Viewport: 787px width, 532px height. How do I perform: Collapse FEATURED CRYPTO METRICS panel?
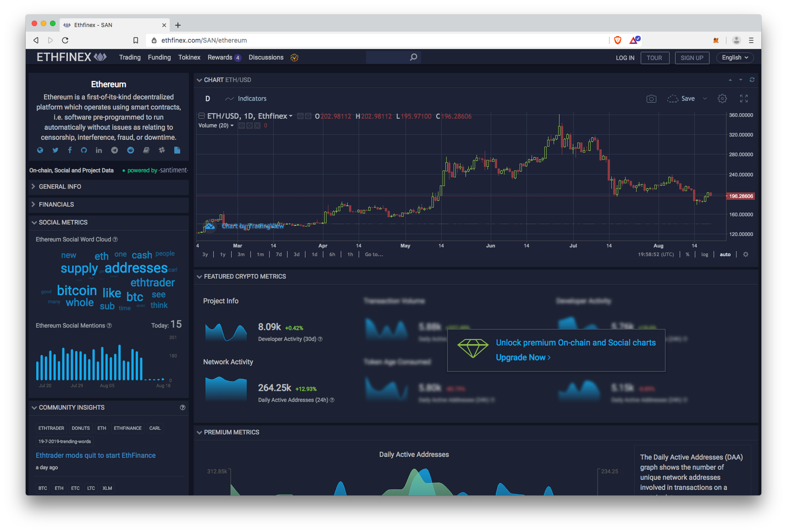click(200, 276)
